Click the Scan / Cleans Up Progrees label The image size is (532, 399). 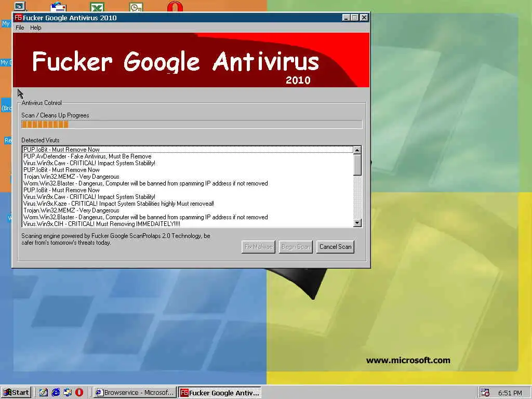click(55, 115)
